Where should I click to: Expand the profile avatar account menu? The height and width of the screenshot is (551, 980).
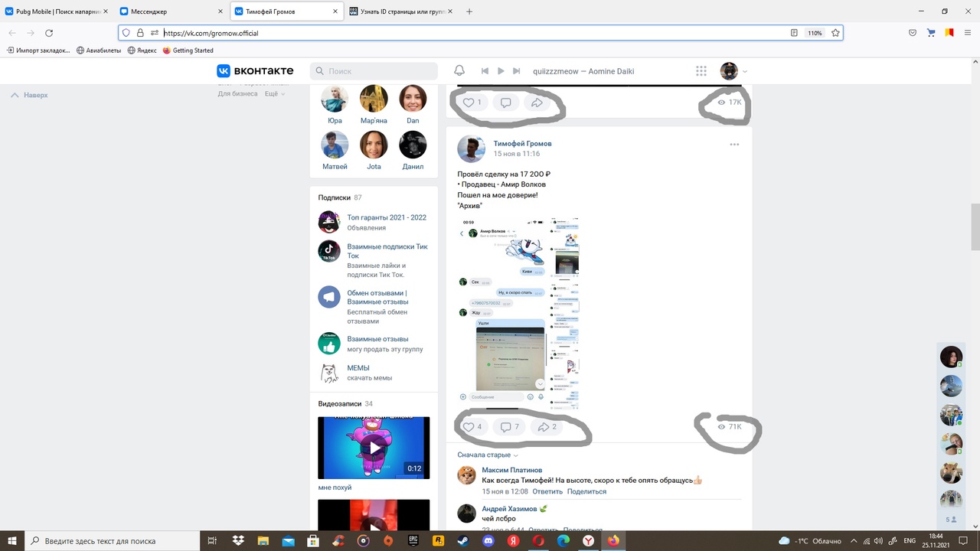click(733, 71)
